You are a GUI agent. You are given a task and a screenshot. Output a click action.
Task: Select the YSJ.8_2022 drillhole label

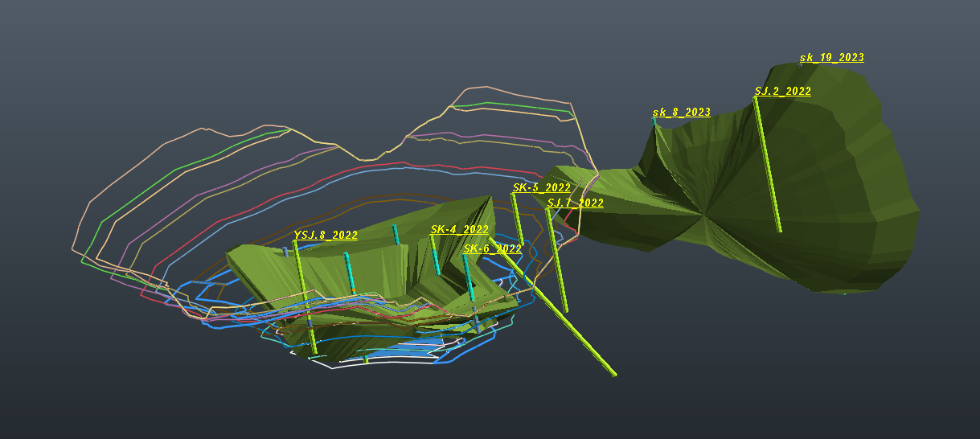326,236
